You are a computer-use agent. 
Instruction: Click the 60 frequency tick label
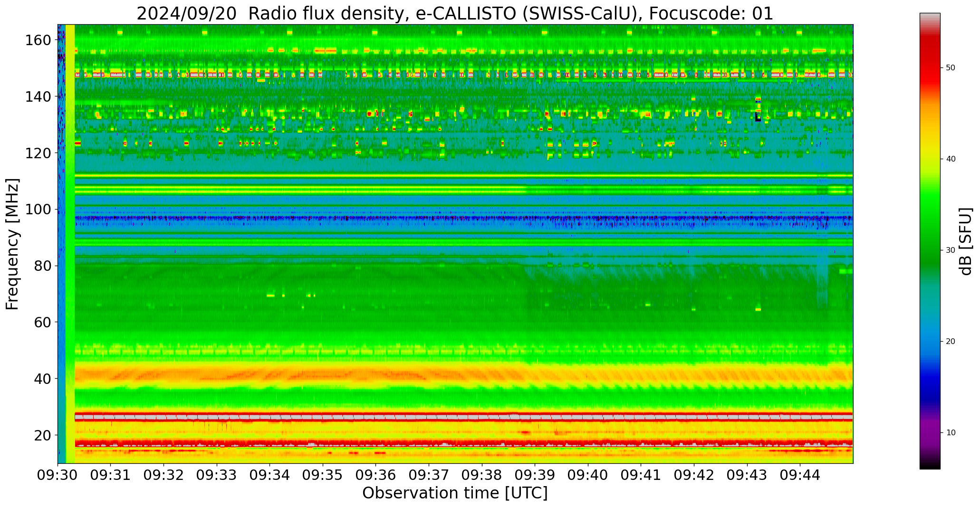coord(42,322)
